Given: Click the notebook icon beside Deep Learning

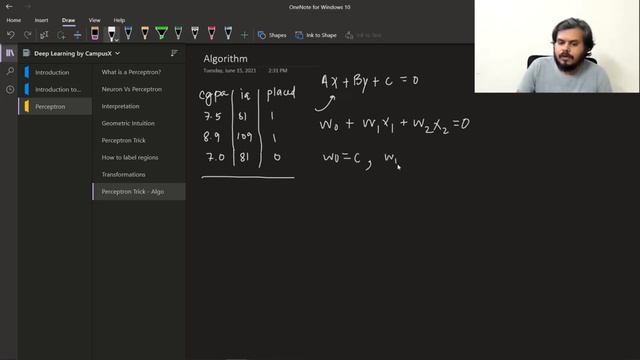Looking at the screenshot, I should [x=27, y=53].
